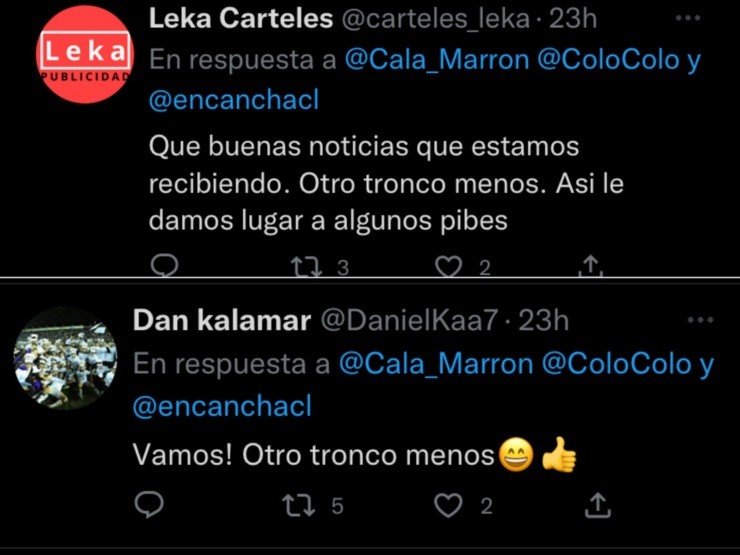
Task: Open @encanchacl mention in Dan kalamar's tweet
Action: coord(222,406)
